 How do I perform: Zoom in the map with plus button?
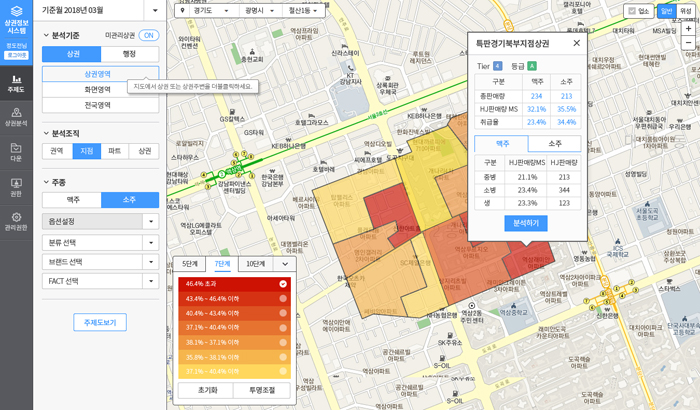point(688,28)
